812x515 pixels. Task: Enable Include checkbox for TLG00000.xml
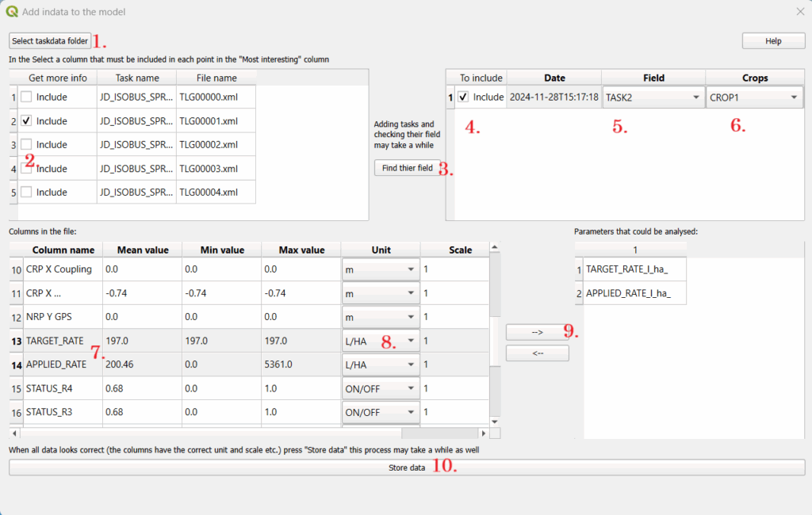[x=27, y=97]
